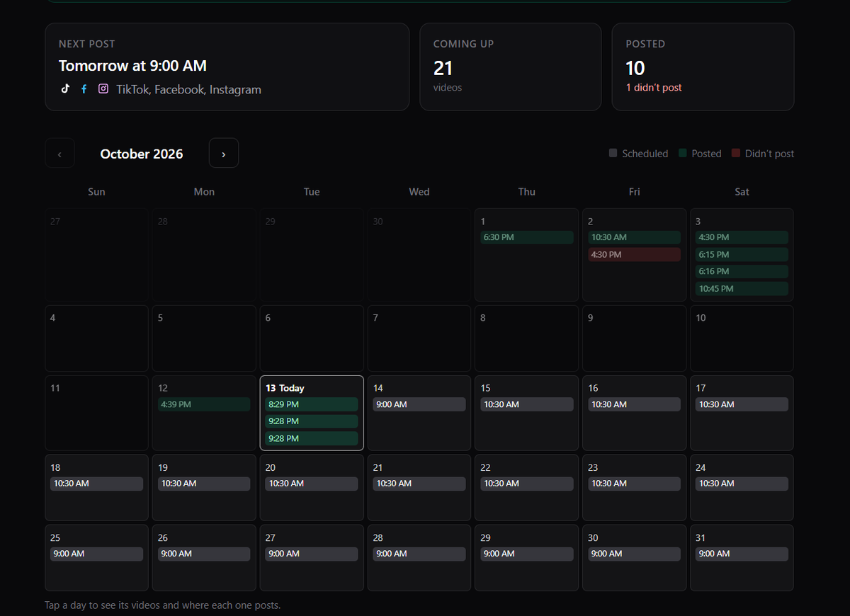Viewport: 850px width, 616px height.
Task: Go to the next month
Action: coord(224,153)
